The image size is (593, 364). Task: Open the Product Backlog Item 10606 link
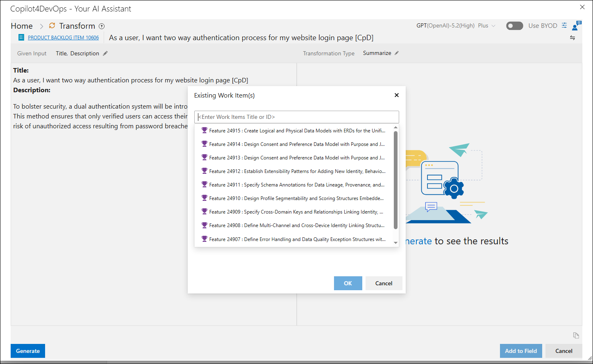point(63,38)
